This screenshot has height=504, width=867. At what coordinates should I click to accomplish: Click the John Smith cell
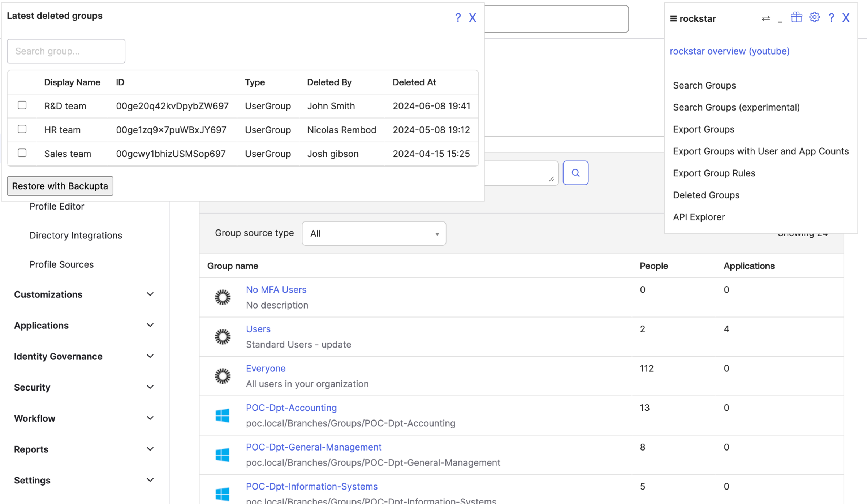tap(331, 106)
